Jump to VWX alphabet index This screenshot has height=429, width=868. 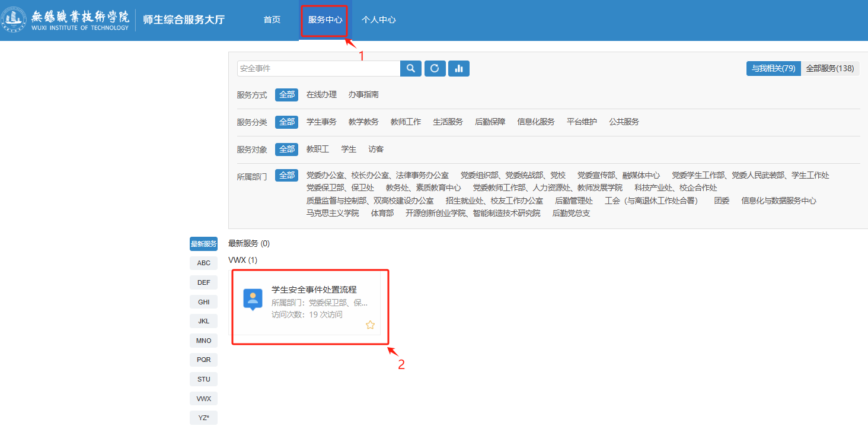point(203,399)
